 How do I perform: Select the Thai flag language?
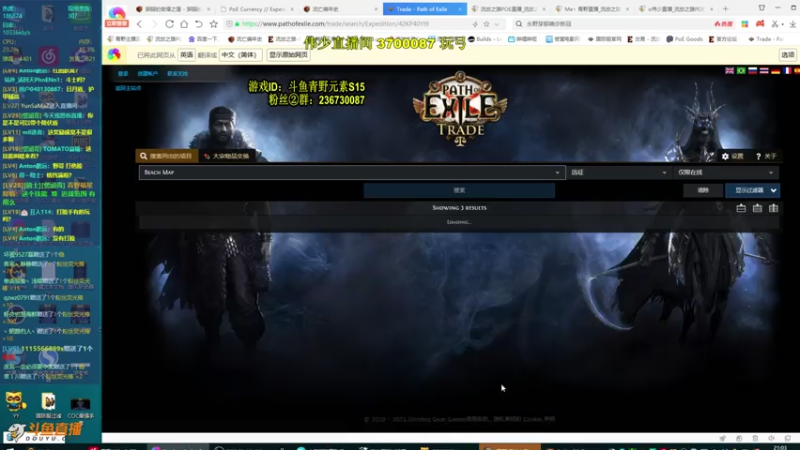click(x=764, y=70)
